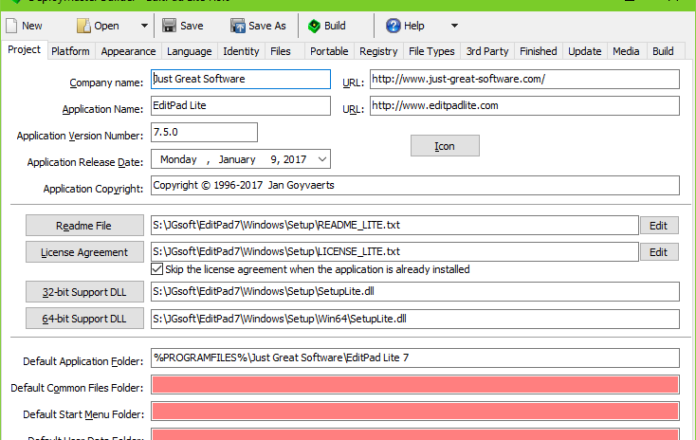Select the month January in release date
The height and width of the screenshot is (440, 696).
coord(237,159)
